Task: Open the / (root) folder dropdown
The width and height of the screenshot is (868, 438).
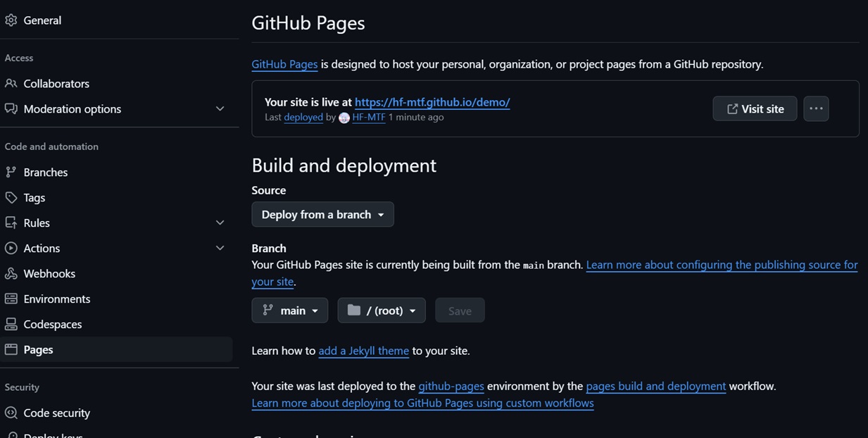Action: 381,311
